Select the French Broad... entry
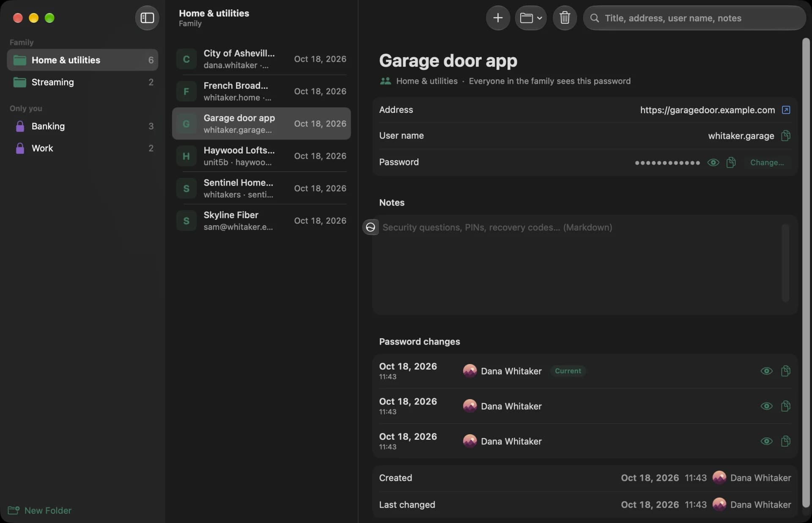Screen dimensions: 812x523 click(x=261, y=91)
